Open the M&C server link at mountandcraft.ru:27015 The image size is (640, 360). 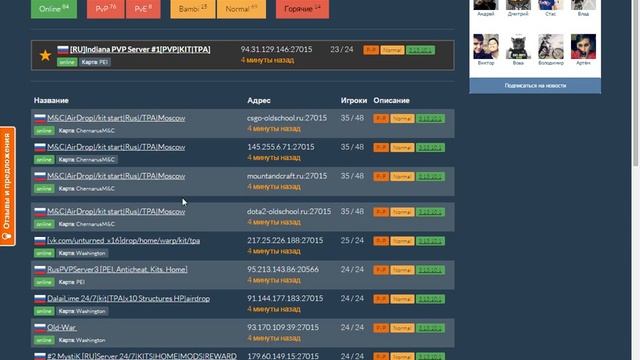[116, 176]
